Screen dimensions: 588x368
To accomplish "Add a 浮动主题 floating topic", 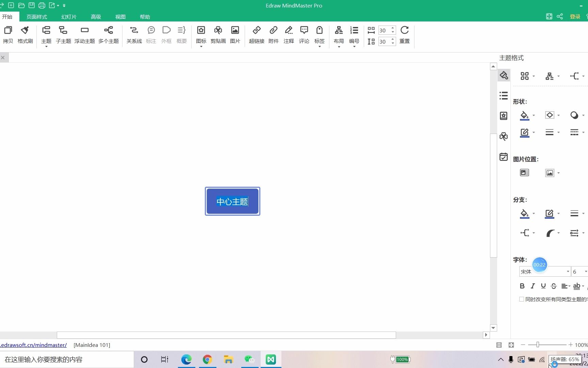I will tap(84, 35).
